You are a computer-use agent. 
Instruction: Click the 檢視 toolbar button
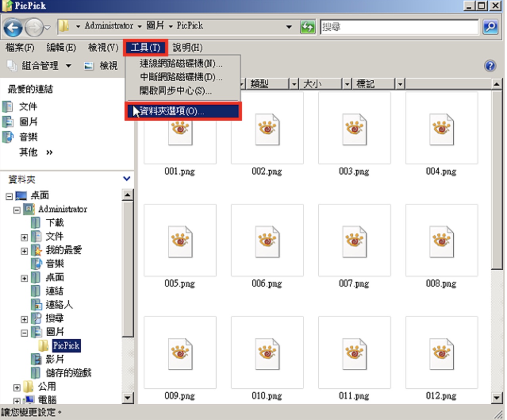tap(101, 66)
